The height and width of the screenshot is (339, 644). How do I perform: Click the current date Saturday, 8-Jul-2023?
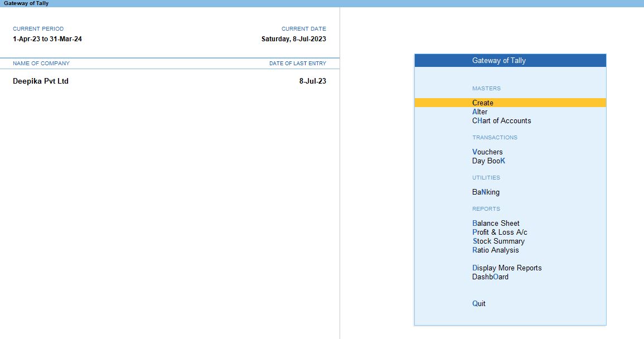tap(294, 39)
